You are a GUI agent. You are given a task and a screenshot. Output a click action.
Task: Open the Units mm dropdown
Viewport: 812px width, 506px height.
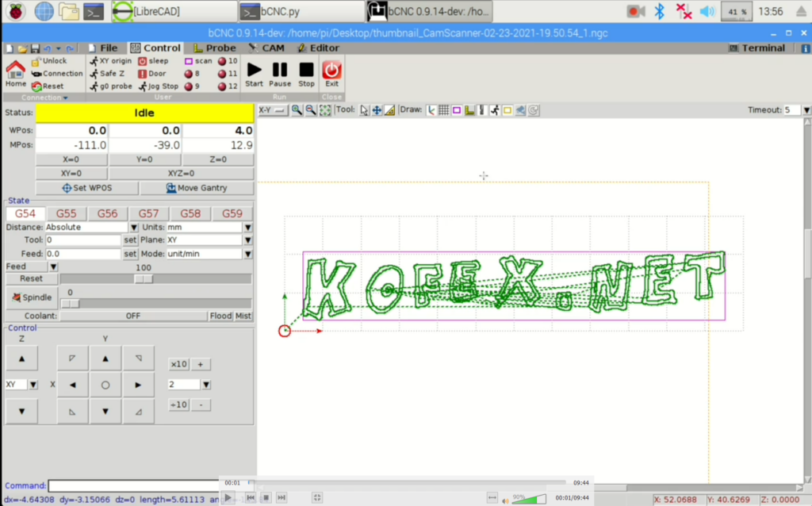(x=247, y=228)
